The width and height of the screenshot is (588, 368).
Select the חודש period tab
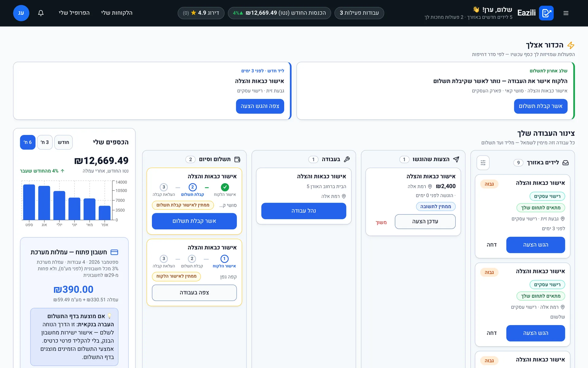[63, 142]
